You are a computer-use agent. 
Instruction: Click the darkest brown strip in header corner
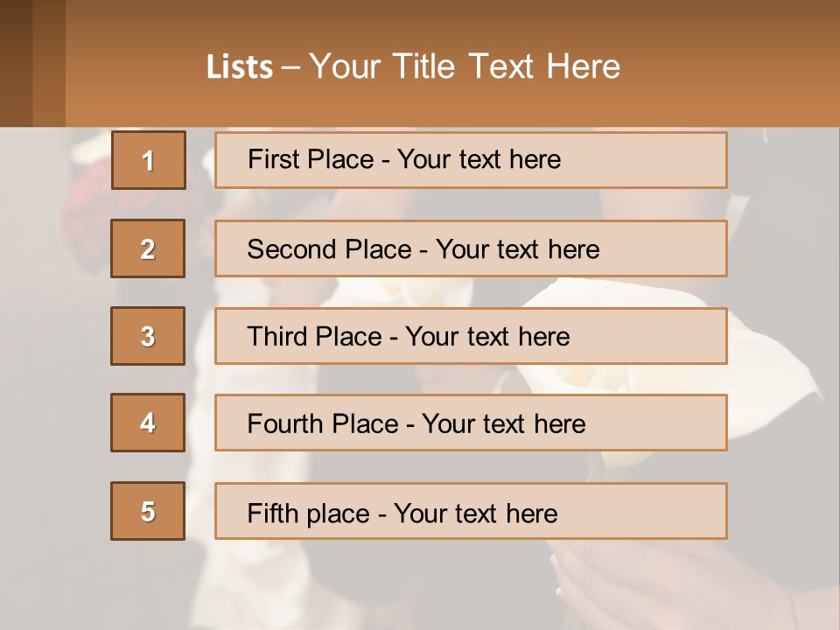[16, 63]
